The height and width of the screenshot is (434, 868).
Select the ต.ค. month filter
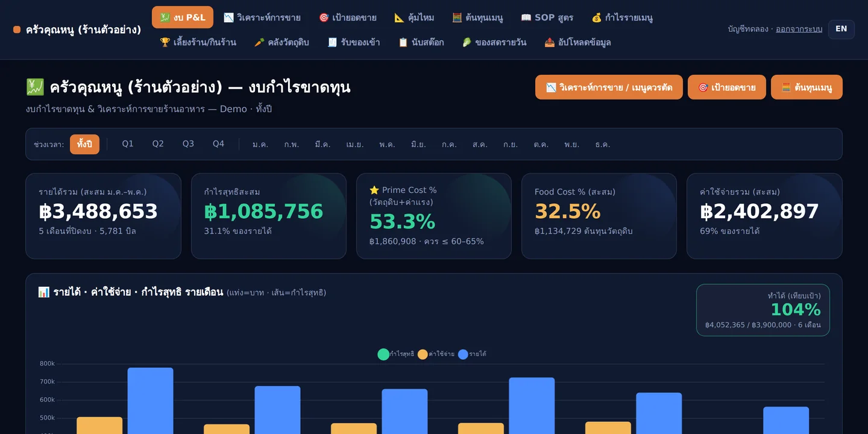[x=541, y=145]
